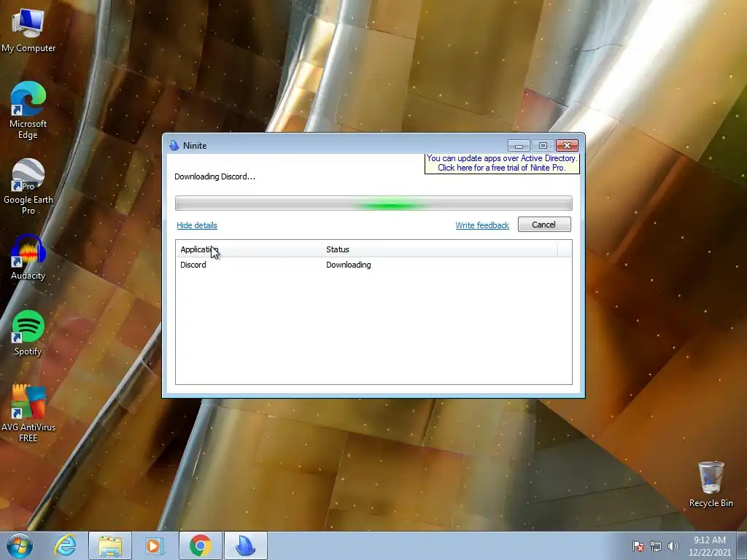Select the Audacity desktop shortcut
Screen dimensions: 747x560
pos(28,257)
